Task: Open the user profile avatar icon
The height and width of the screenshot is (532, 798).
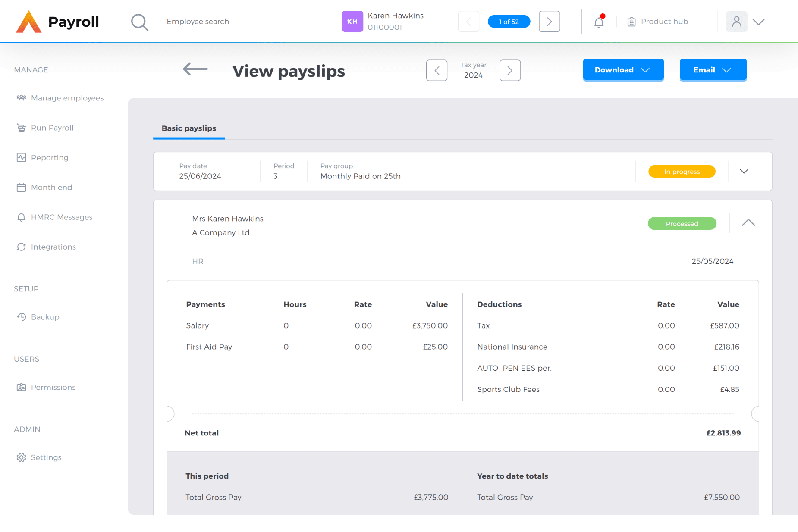Action: (x=736, y=22)
